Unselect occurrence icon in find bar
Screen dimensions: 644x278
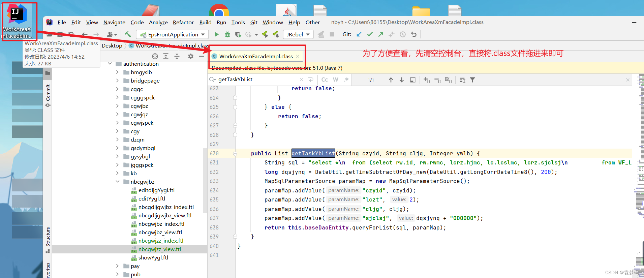coord(438,80)
